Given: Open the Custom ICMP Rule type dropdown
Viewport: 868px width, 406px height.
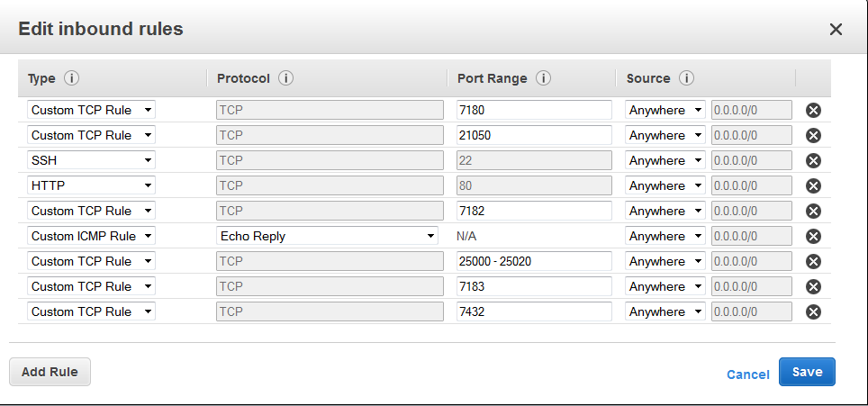Looking at the screenshot, I should 91,236.
